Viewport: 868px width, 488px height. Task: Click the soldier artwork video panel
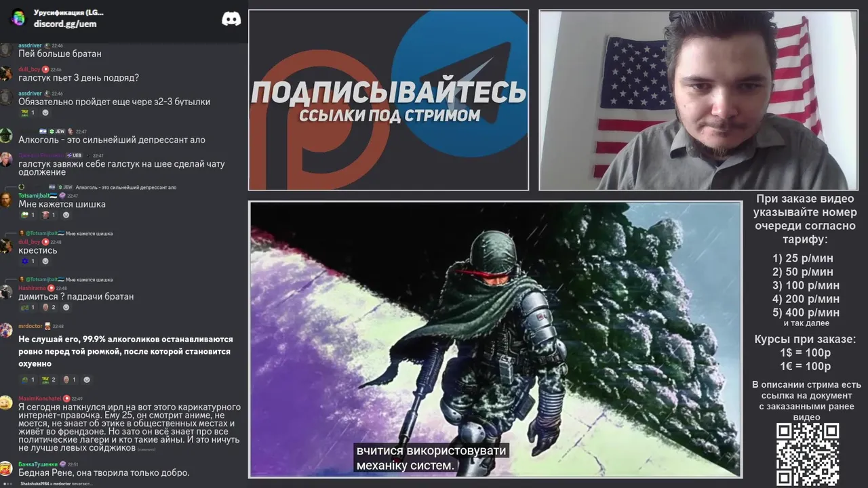coord(496,339)
